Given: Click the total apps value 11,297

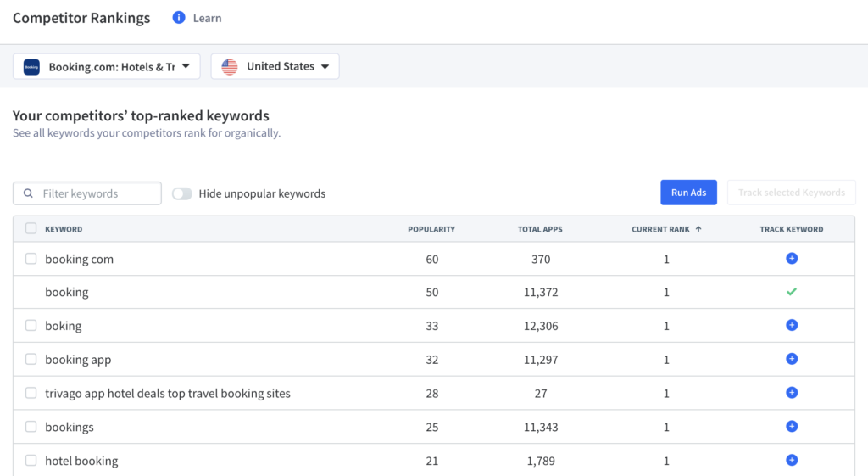Looking at the screenshot, I should tap(541, 360).
